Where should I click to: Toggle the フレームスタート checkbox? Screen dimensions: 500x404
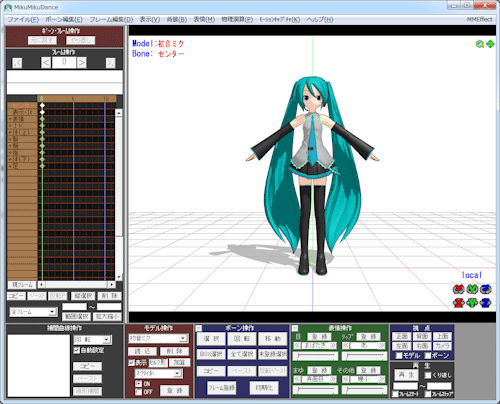pos(395,394)
